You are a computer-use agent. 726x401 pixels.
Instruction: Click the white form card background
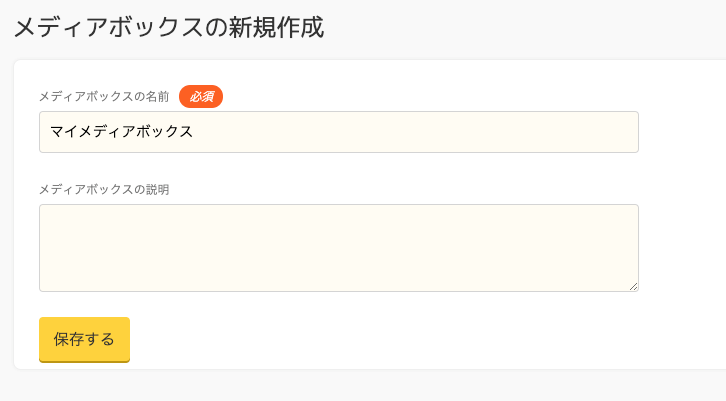400,340
